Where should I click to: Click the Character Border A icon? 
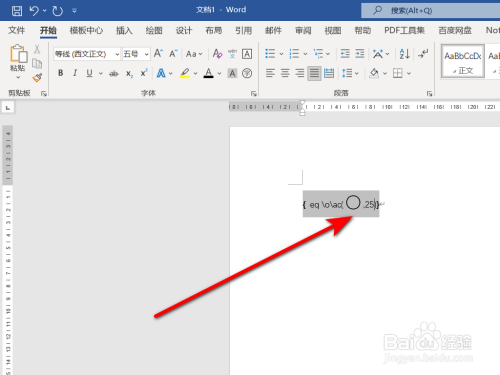(x=247, y=53)
